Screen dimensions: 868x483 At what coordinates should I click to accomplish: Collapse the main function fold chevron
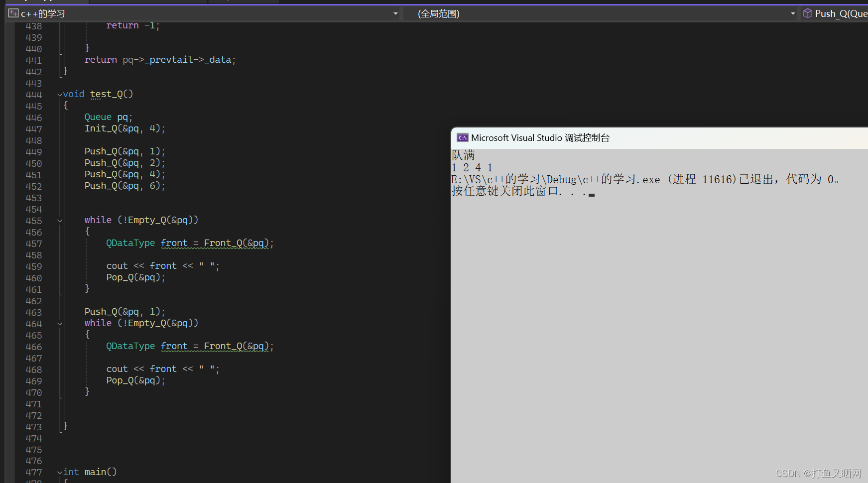pos(60,473)
